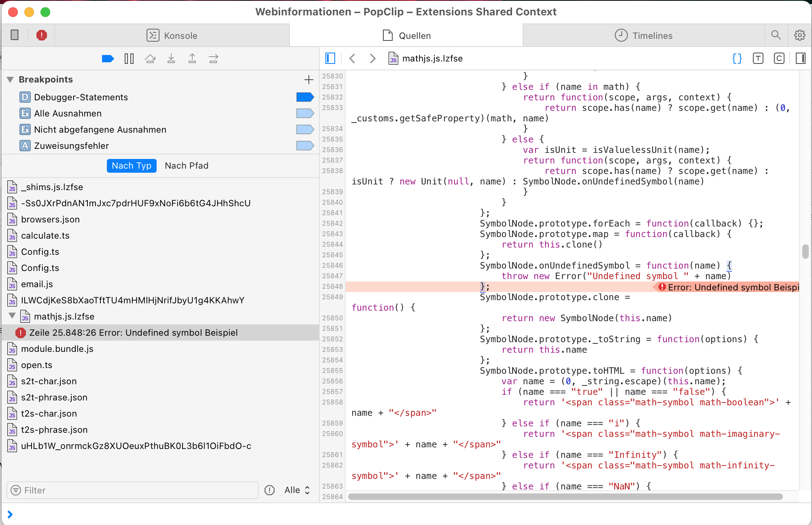The height and width of the screenshot is (525, 812).
Task: Click the pretty print curly braces icon
Action: pyautogui.click(x=737, y=59)
